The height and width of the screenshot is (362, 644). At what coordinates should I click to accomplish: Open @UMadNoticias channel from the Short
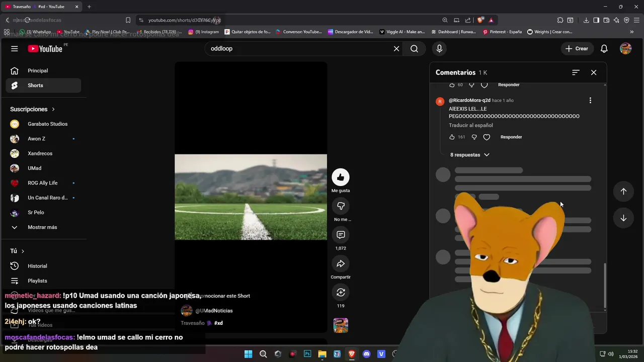click(214, 311)
